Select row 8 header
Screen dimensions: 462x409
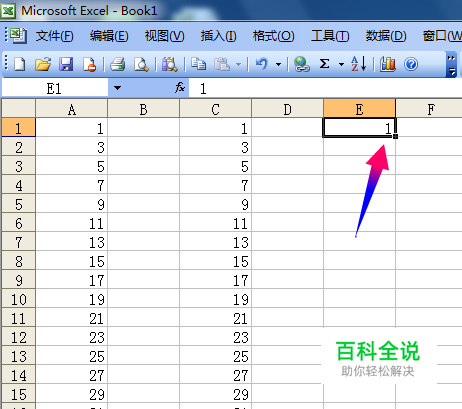coord(18,260)
